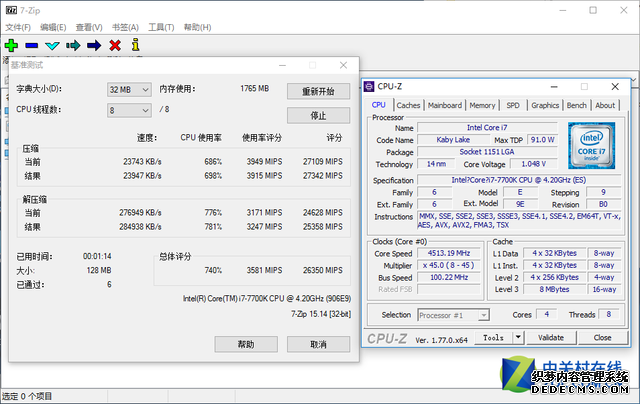This screenshot has width=640, height=404.
Task: Click the yellow Info icon
Action: pyautogui.click(x=136, y=45)
